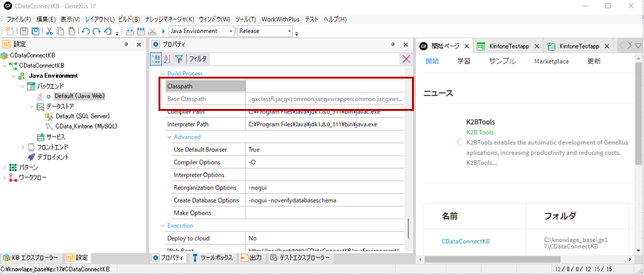Click the Cancel Build toolbar icon
The height and width of the screenshot is (275, 644).
tap(152, 31)
